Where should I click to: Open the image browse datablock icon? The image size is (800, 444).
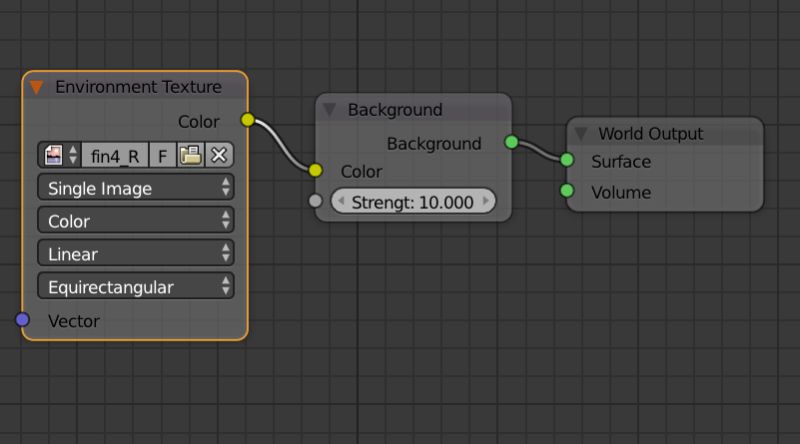point(59,155)
